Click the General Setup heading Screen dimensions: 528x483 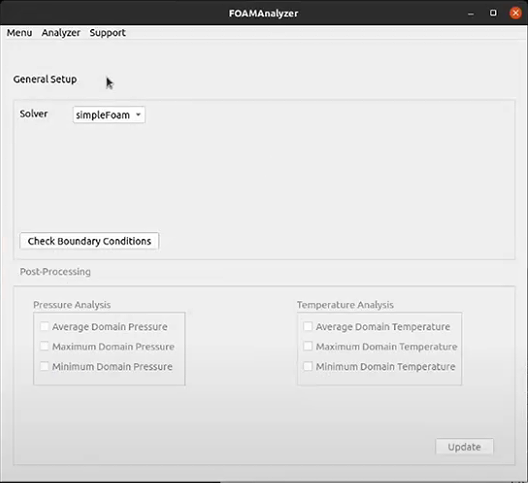[x=45, y=79]
